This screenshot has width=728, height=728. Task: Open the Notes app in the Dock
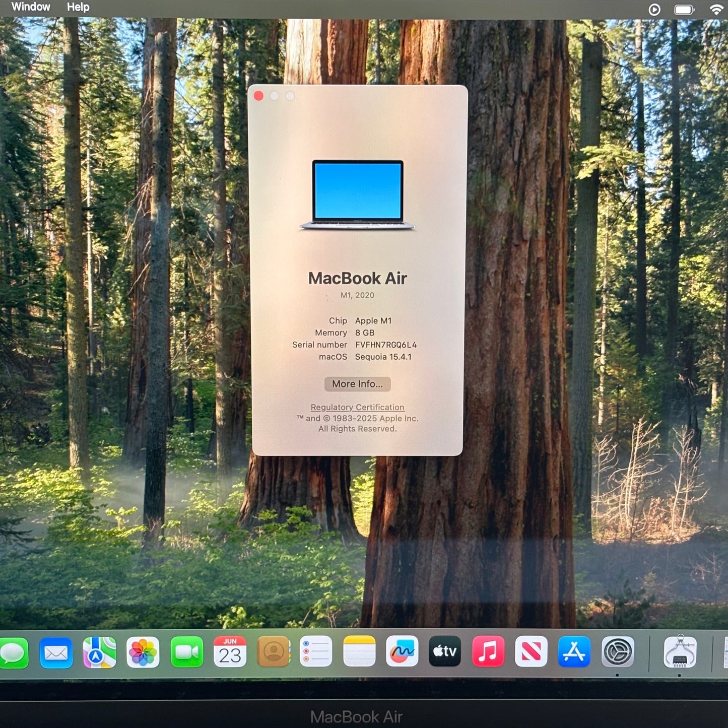(359, 651)
